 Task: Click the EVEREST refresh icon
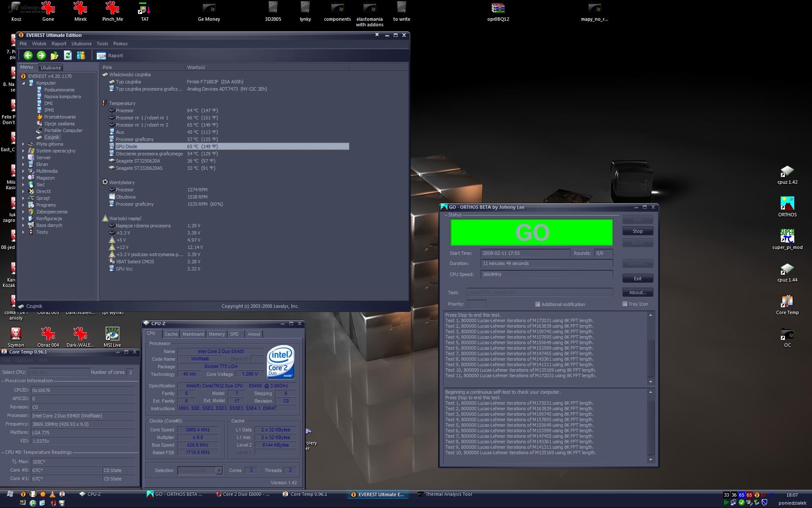[68, 55]
